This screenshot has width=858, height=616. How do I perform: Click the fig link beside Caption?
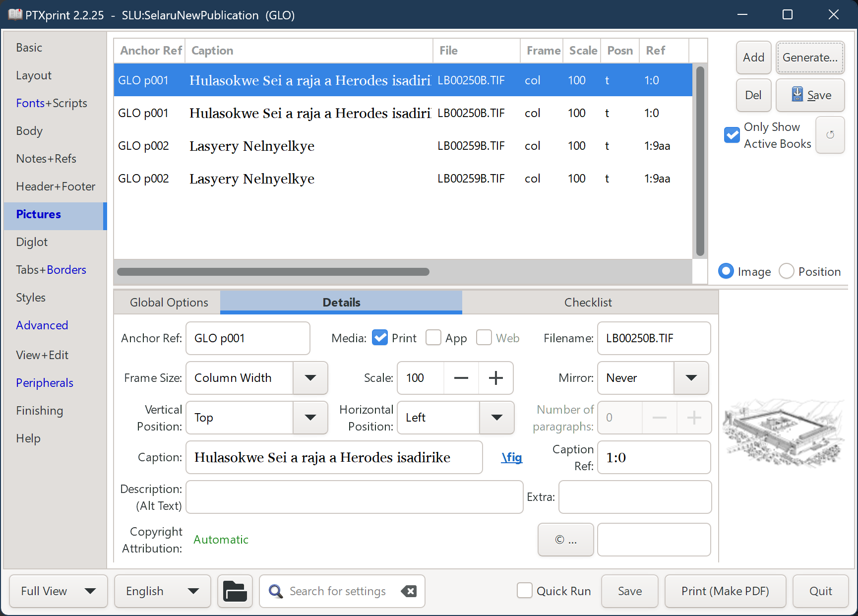pos(511,457)
